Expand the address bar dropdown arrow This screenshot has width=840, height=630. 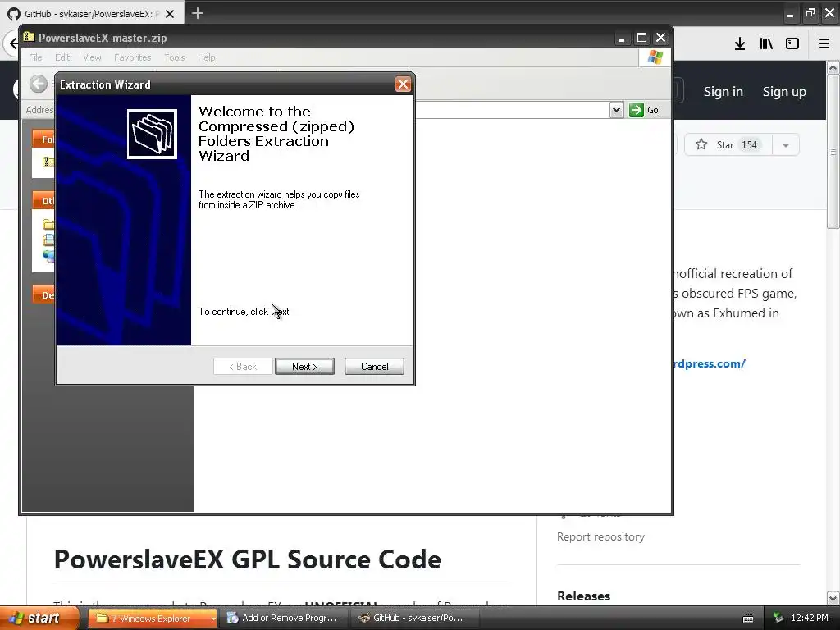(x=616, y=110)
